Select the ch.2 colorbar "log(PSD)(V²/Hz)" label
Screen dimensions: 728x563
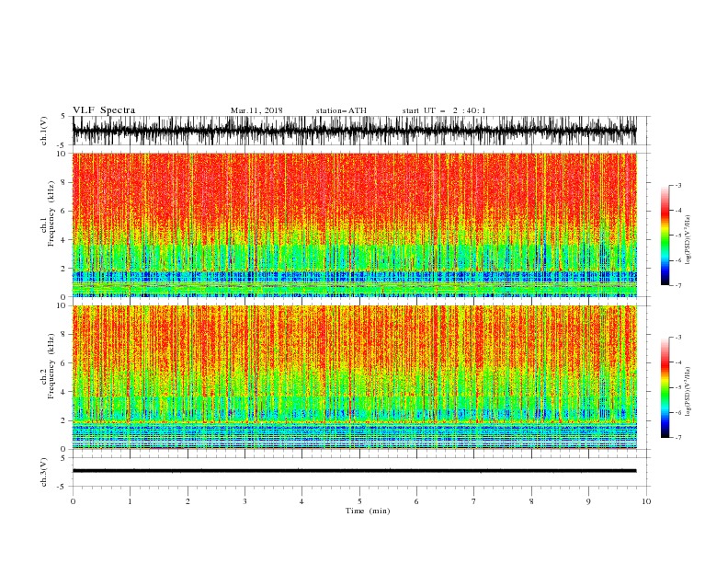[x=688, y=392]
